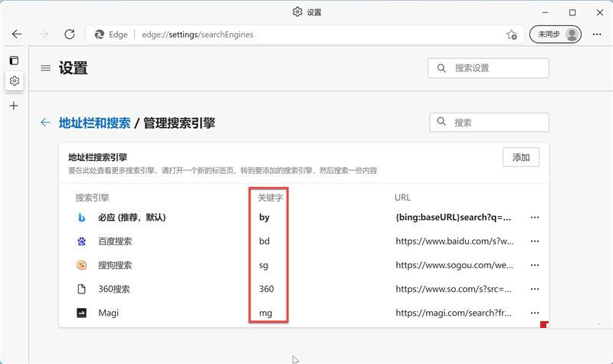Click the address bar edge://settings/searchEngines

198,34
